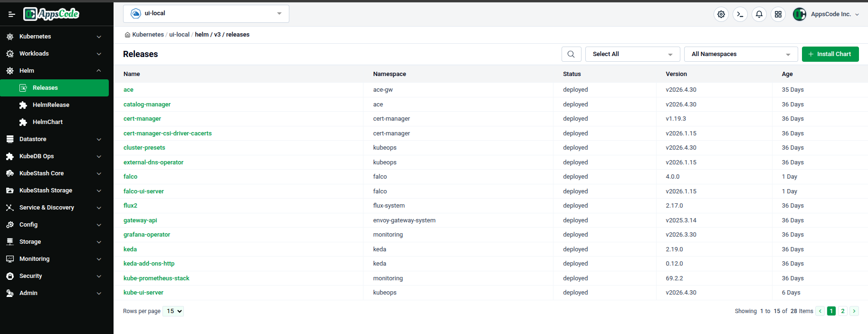
Task: Go to page 2 of releases
Action: [843, 311]
